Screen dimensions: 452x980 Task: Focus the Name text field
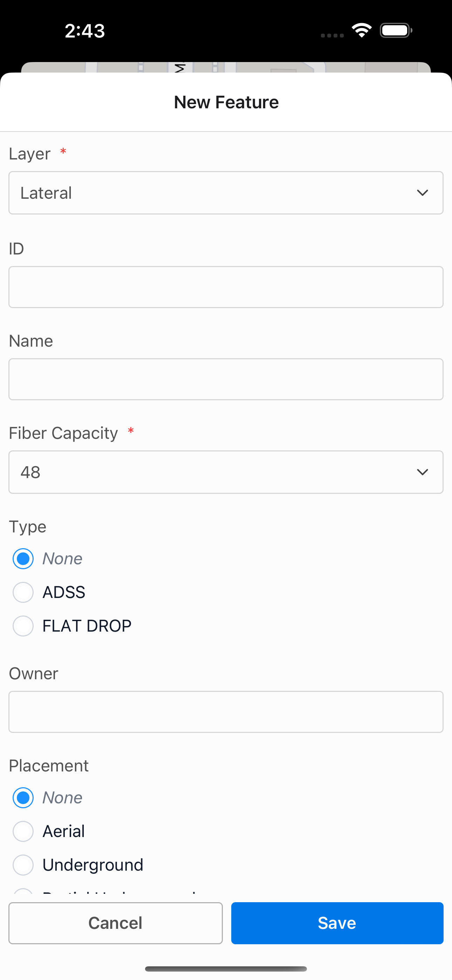click(226, 379)
